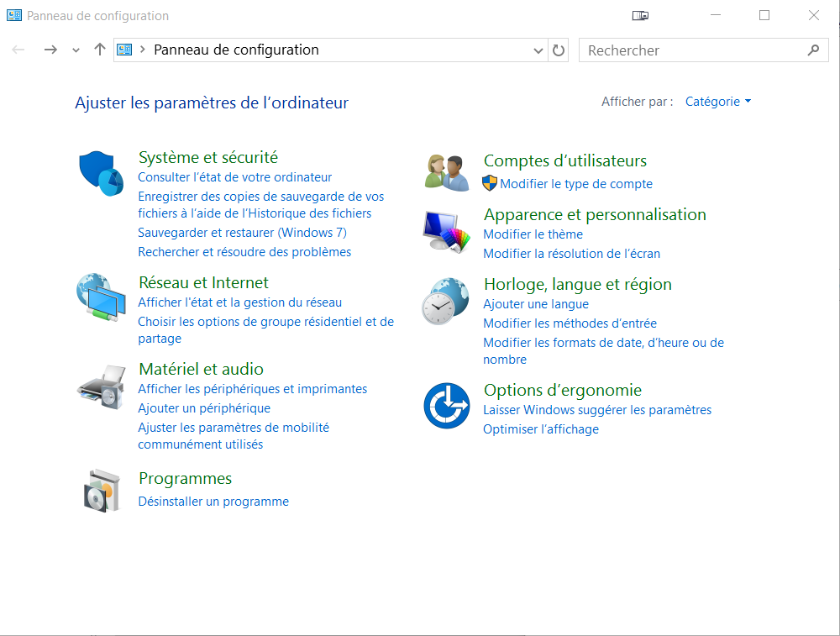Click Ajouter une langue link
Screen dimensions: 840x636
coord(536,304)
